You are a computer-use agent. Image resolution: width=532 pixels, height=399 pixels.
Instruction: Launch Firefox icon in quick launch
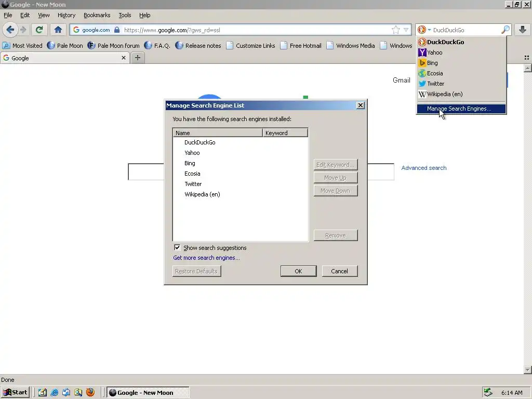coord(90,392)
